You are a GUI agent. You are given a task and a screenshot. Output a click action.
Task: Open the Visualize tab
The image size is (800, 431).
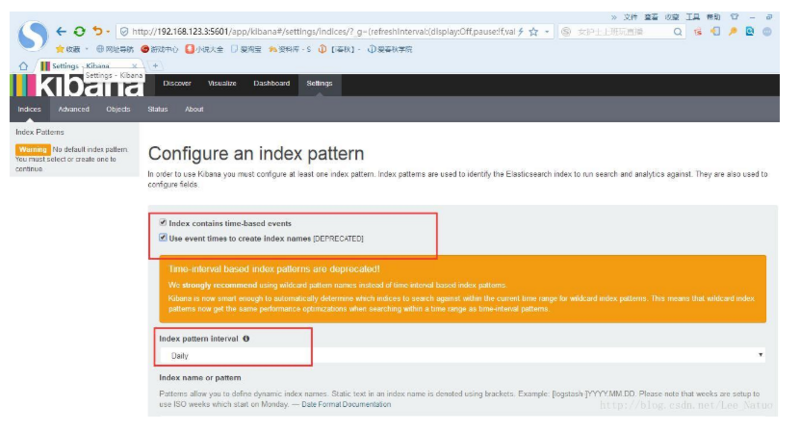click(x=222, y=83)
